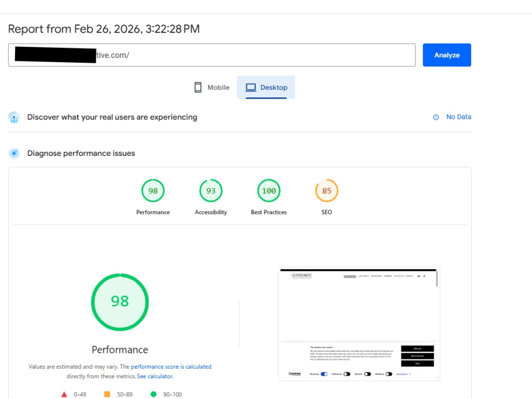
Task: Click the blue Analyze button
Action: click(447, 55)
